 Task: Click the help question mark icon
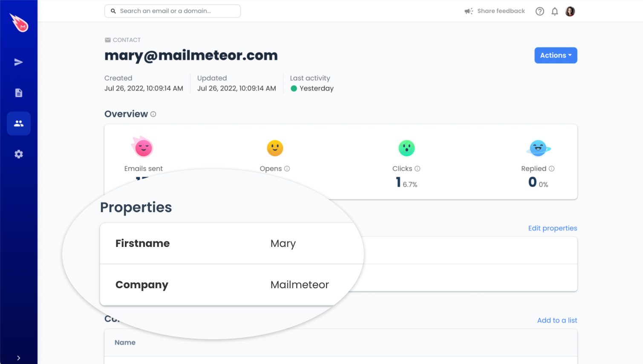coord(540,11)
